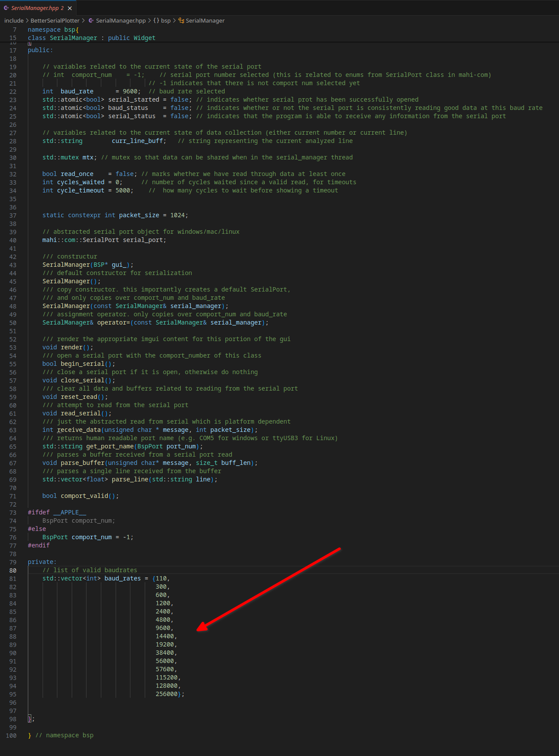The height and width of the screenshot is (756, 559).
Task: Place cursor on 'public:' access specifier
Action: pos(40,50)
